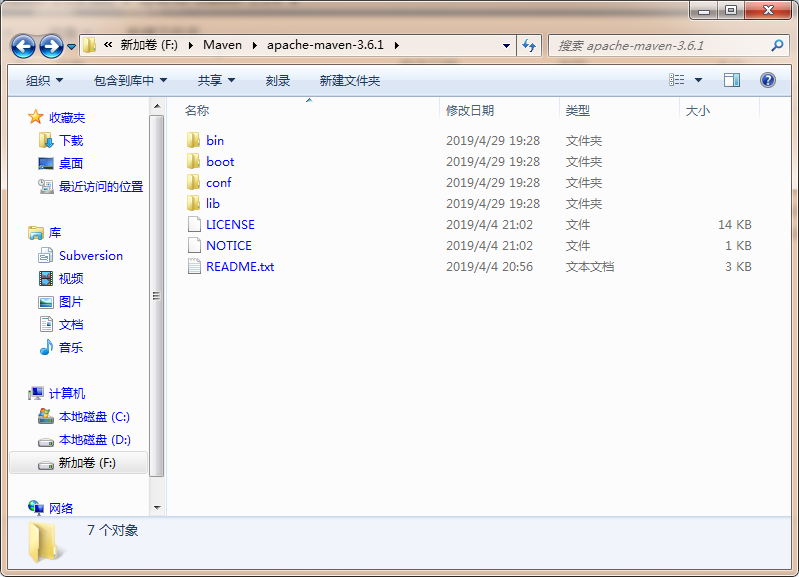Open the 包含到库中 menu
This screenshot has height=577, width=799.
click(130, 81)
